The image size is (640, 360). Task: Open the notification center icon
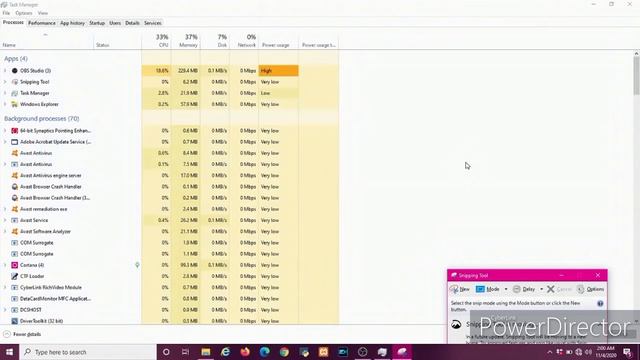click(x=627, y=352)
